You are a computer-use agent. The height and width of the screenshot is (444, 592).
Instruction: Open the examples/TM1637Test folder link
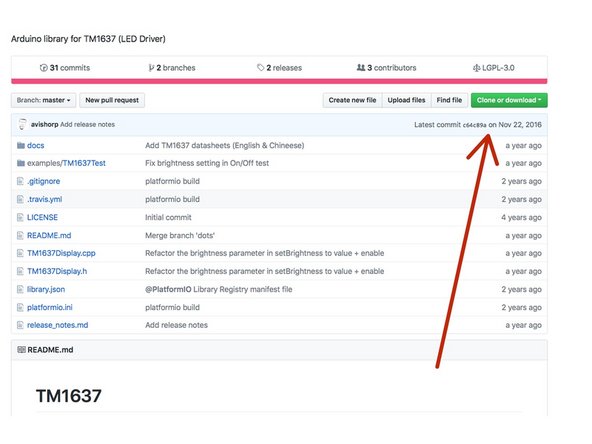point(66,163)
